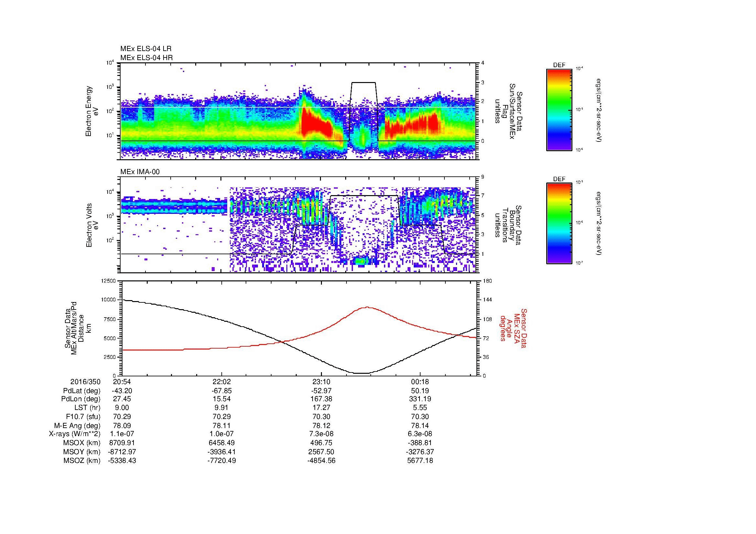
Task: Click the F10.7 (sfu) row label
Action: 83,417
